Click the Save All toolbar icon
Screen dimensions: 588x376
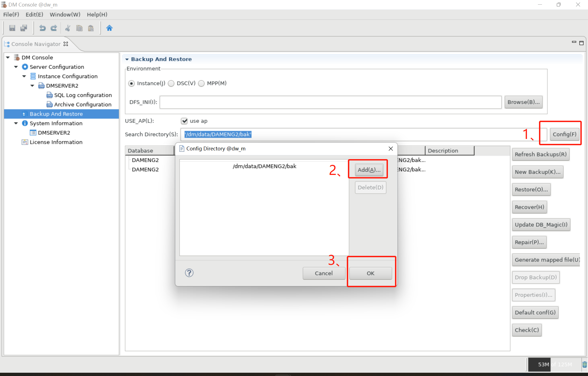[x=24, y=28]
